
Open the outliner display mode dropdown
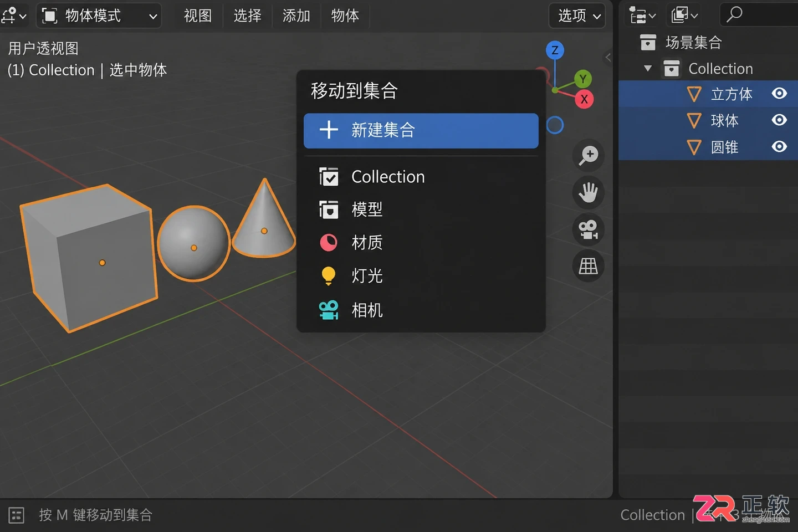[684, 16]
